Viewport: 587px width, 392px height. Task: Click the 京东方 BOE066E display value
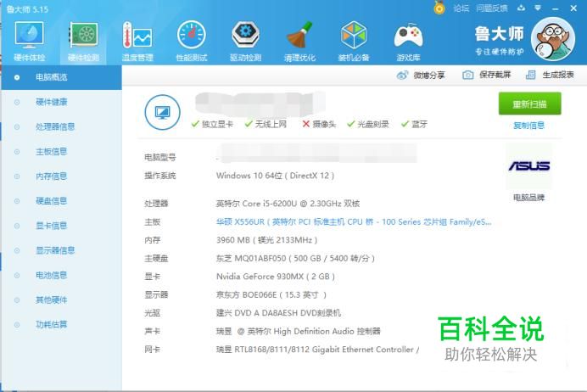pyautogui.click(x=271, y=295)
